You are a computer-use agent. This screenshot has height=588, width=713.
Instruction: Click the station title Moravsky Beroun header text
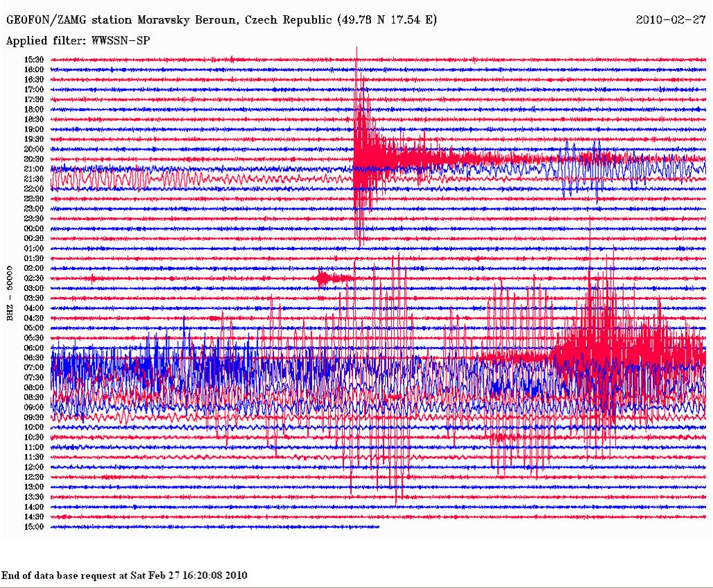[x=222, y=20]
